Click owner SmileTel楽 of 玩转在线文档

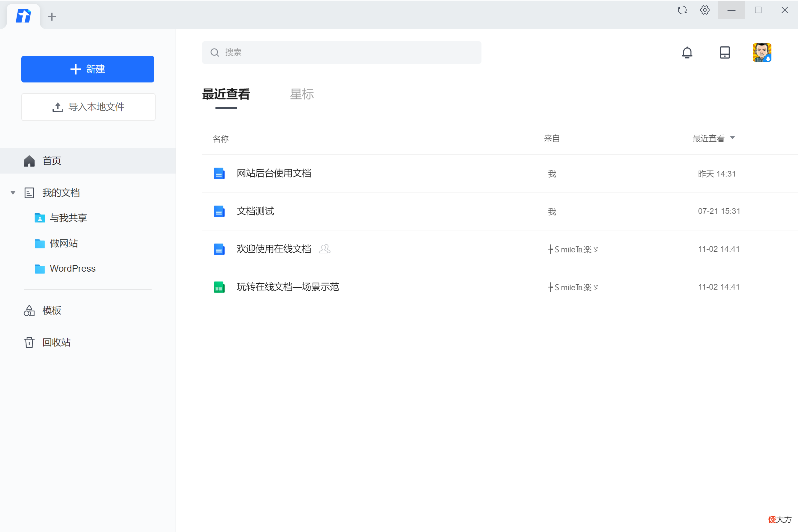tap(573, 288)
